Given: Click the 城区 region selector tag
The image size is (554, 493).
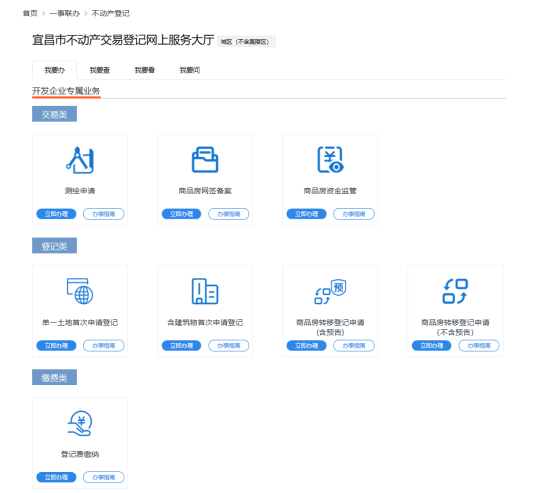Looking at the screenshot, I should click(246, 42).
